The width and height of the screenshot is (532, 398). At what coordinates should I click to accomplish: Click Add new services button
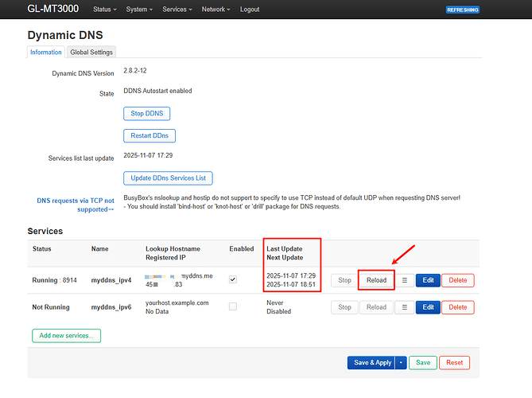(66, 336)
